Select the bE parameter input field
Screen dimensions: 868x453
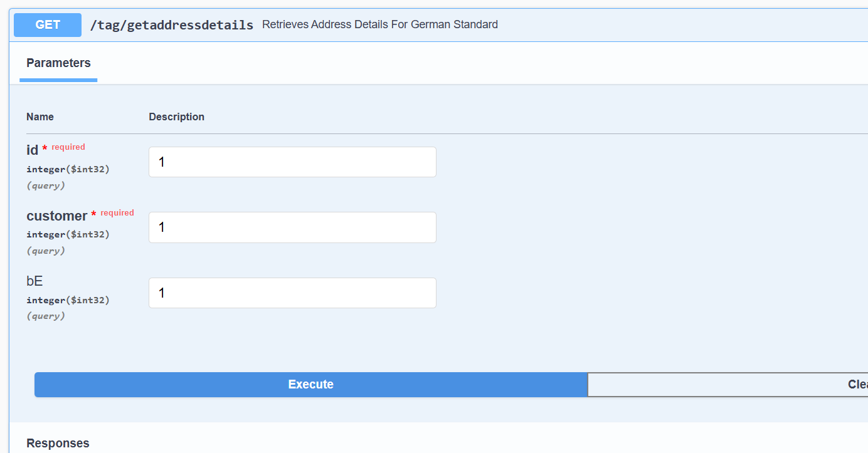(292, 293)
